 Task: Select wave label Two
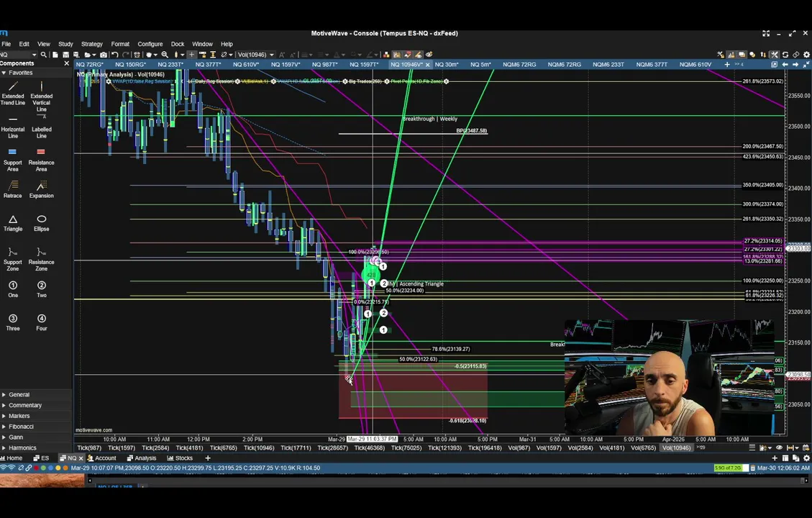pyautogui.click(x=42, y=289)
